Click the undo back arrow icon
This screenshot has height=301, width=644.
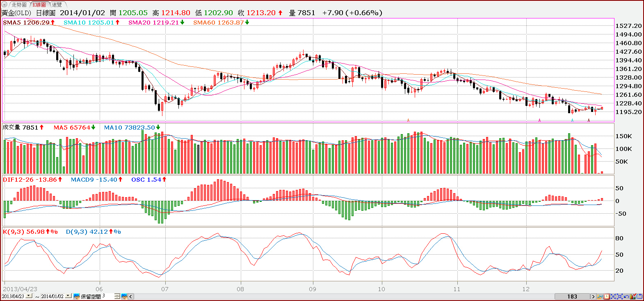(x=626, y=296)
